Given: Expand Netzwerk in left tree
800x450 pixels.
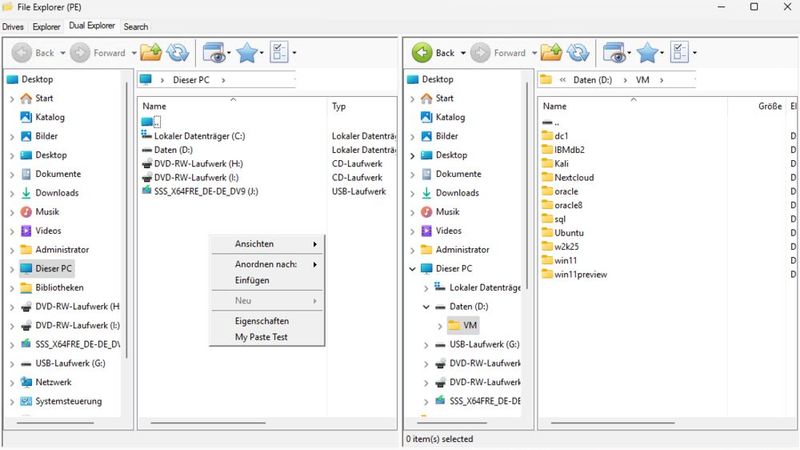Looking at the screenshot, I should pyautogui.click(x=12, y=383).
